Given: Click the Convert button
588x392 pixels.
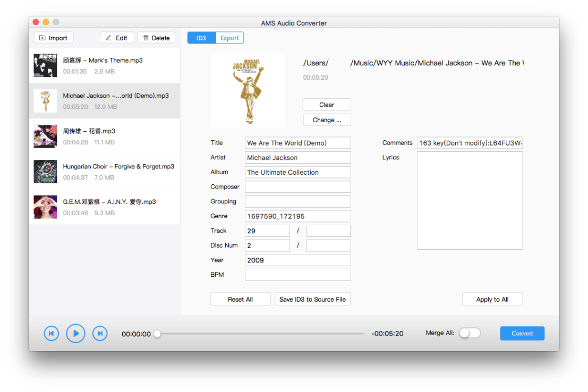Looking at the screenshot, I should 522,334.
